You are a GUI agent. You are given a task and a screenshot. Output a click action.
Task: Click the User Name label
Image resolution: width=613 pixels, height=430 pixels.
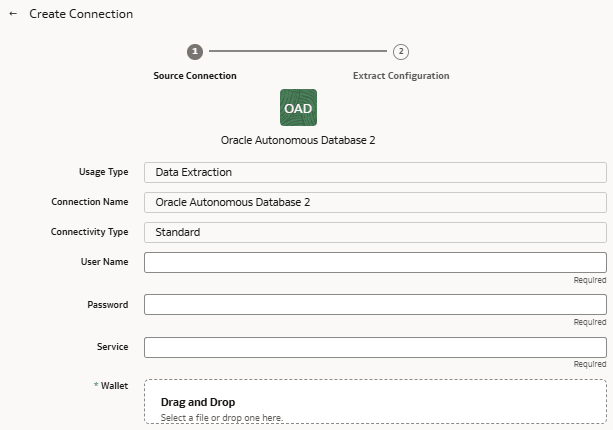pyautogui.click(x=104, y=262)
